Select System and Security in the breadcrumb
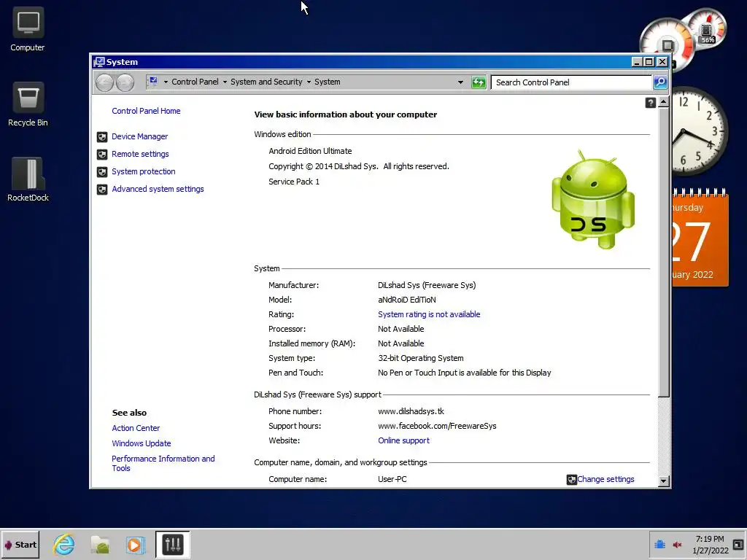747x560 pixels. pos(266,82)
